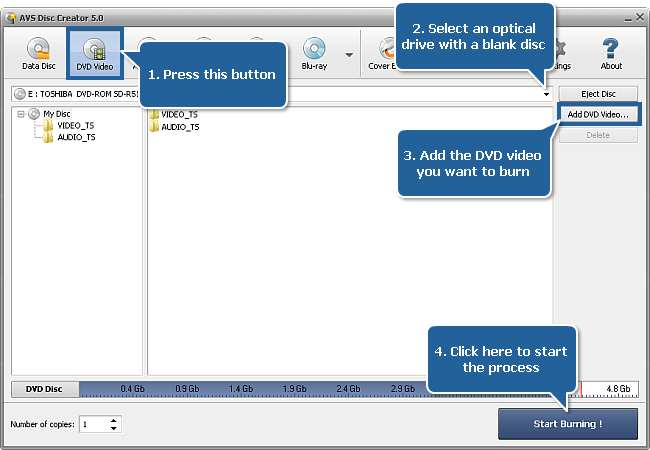This screenshot has width=650, height=450.
Task: Click the 0.4 Gb scale label
Action: (133, 389)
